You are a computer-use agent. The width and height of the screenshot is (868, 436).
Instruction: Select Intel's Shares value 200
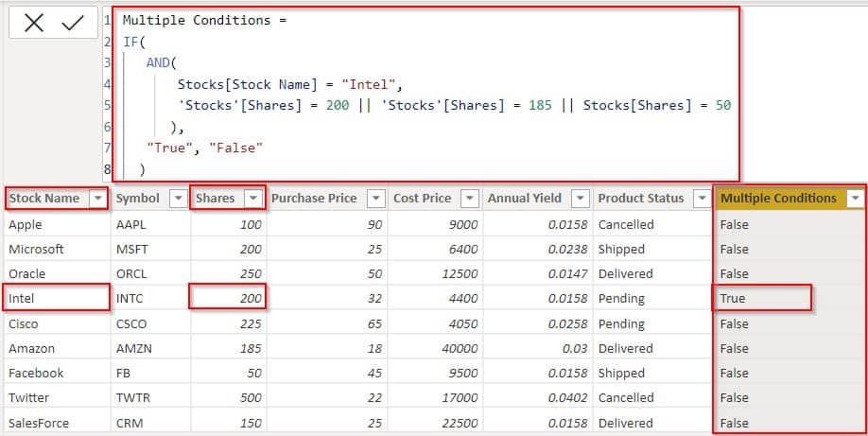click(229, 298)
